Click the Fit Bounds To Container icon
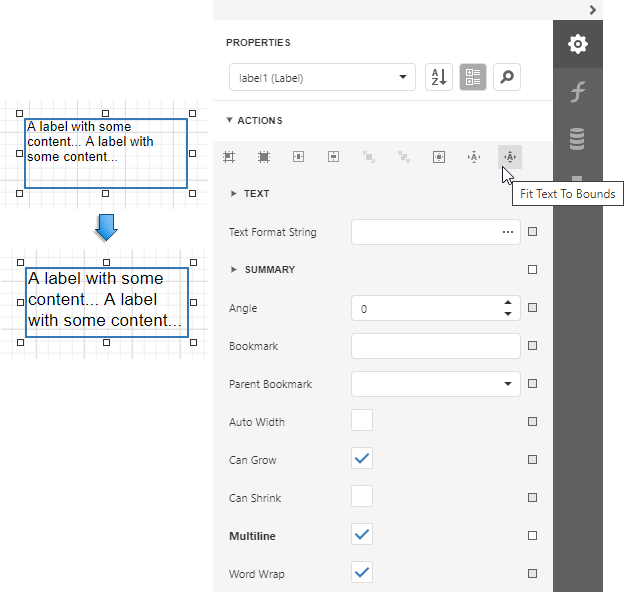The height and width of the screenshot is (592, 626). click(x=439, y=157)
